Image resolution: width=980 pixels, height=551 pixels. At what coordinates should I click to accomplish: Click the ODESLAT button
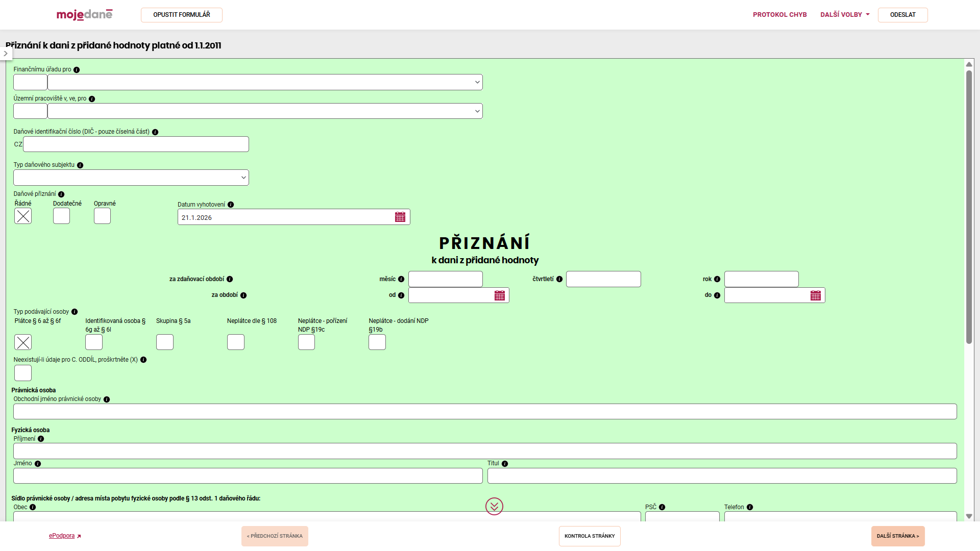tap(902, 15)
